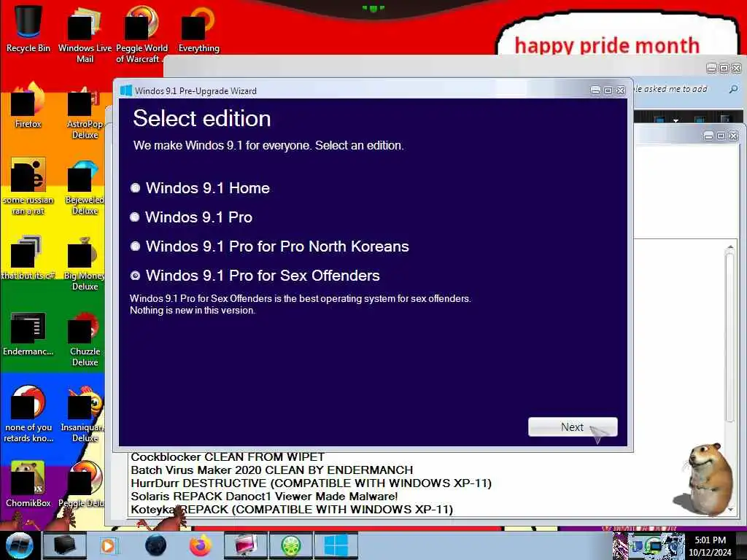
Task: Open the taskbar clock showing 5:01 PM
Action: point(710,545)
